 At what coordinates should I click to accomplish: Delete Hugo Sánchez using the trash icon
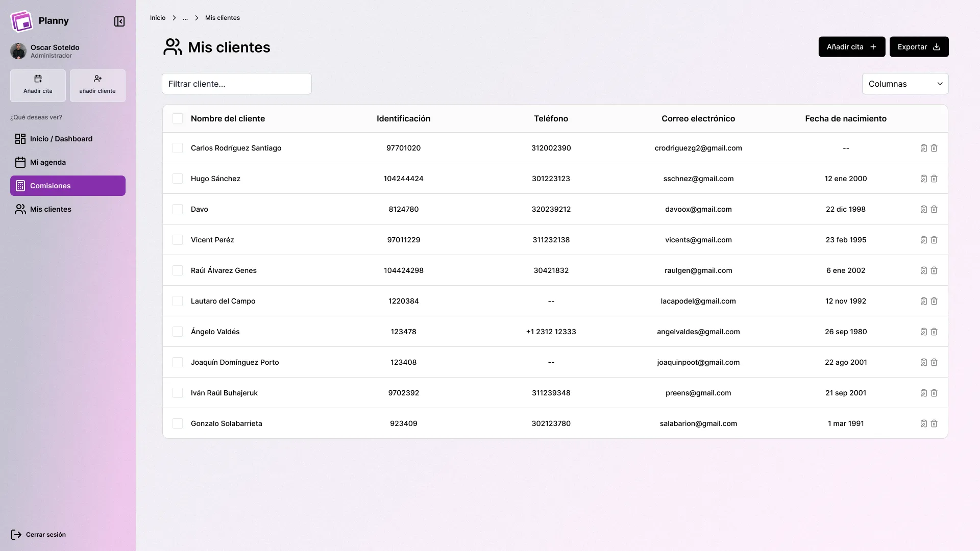[x=934, y=179]
